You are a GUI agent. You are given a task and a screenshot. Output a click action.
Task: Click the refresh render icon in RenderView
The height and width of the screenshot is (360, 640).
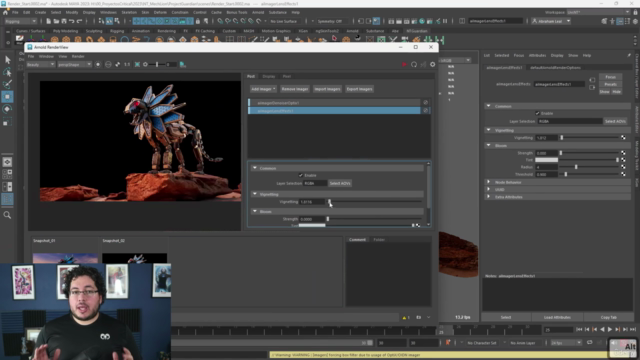(414, 64)
